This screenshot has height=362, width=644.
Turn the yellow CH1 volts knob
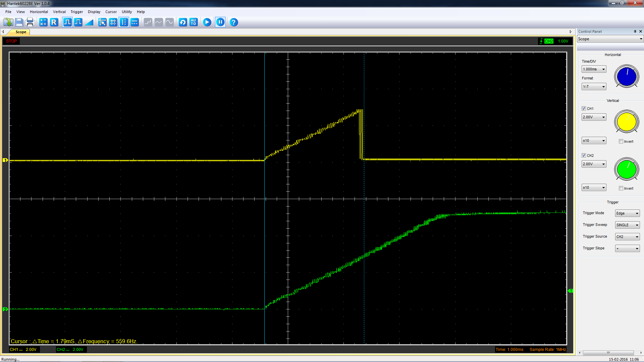point(626,122)
